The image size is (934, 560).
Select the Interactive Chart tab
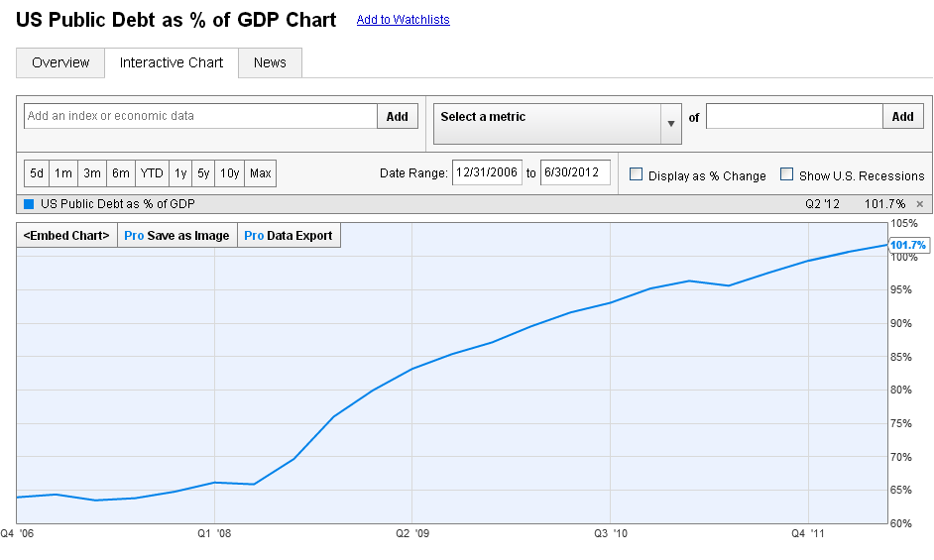click(x=172, y=62)
